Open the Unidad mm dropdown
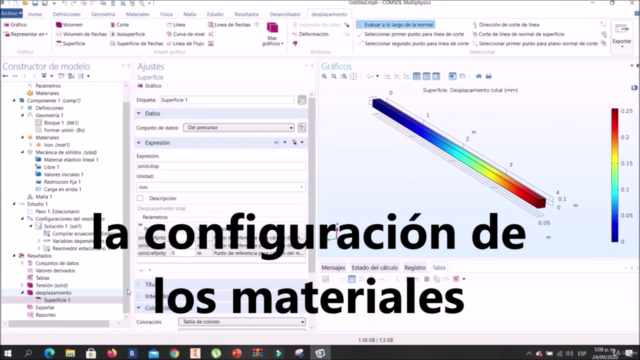 [x=221, y=187]
